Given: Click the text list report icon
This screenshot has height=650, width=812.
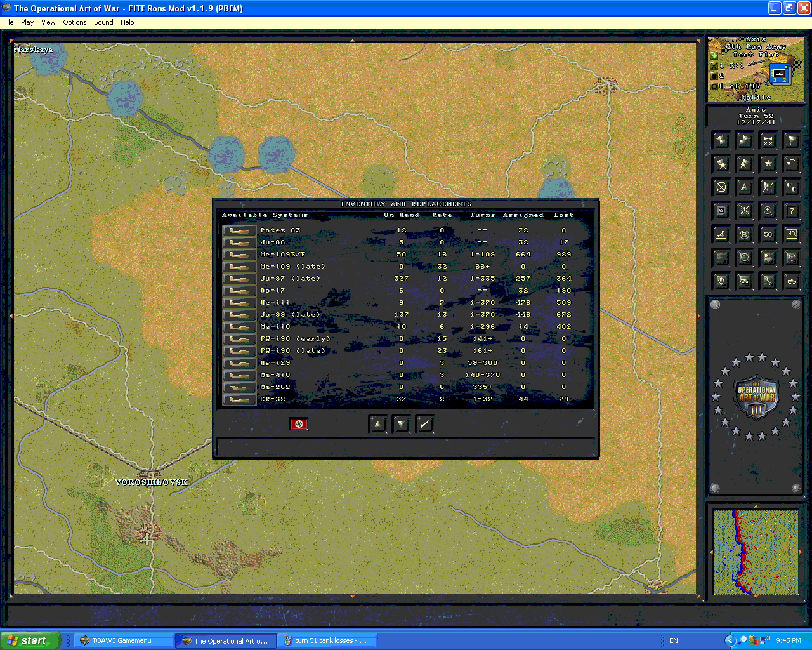Looking at the screenshot, I should click(x=721, y=258).
